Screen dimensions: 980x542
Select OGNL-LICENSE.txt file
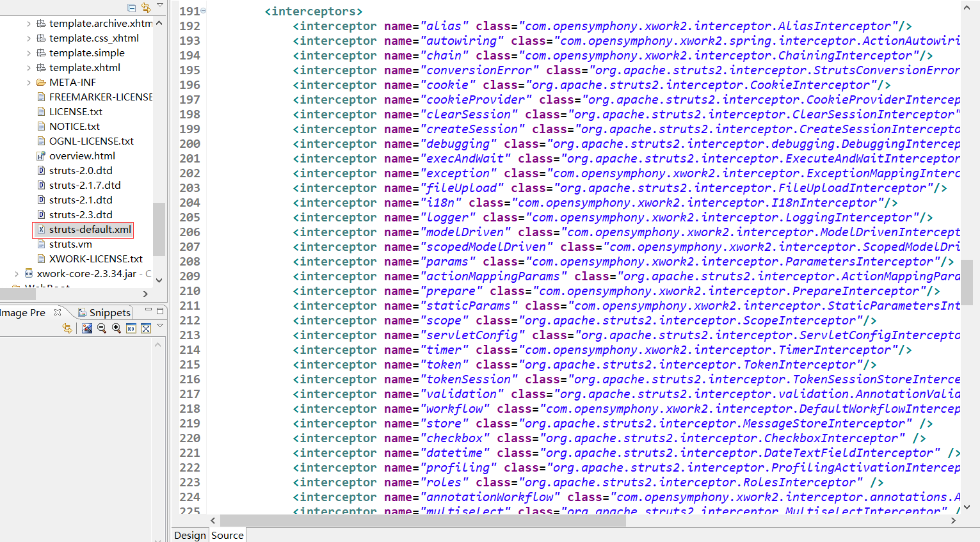92,141
